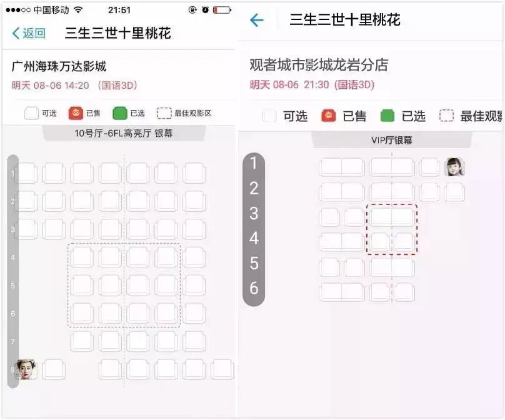Tap row number 3 on VIP row indicator
Image resolution: width=505 pixels, height=420 pixels.
coord(254,213)
